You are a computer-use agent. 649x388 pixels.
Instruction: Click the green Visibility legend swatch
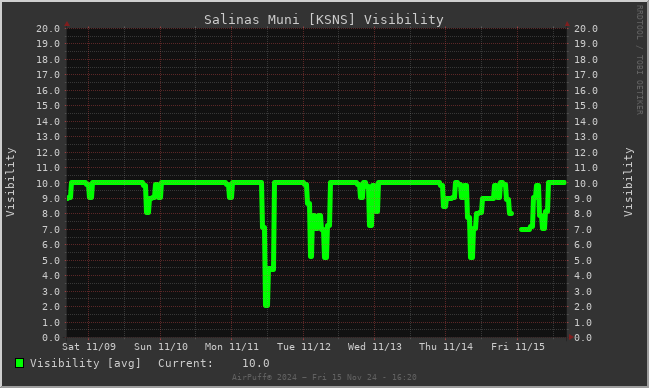(x=19, y=363)
